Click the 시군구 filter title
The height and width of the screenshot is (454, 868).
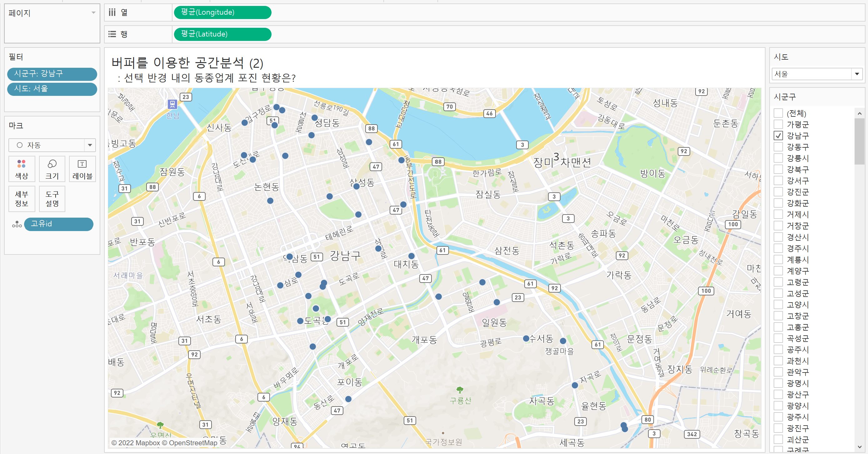785,97
